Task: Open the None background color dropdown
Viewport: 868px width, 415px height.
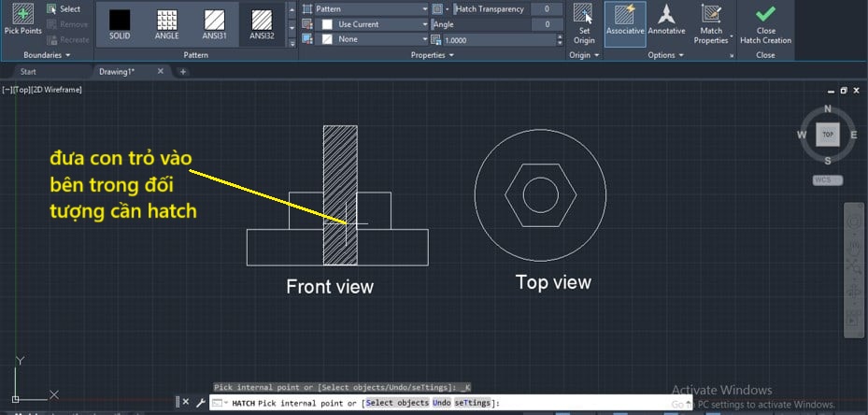Action: (x=372, y=39)
